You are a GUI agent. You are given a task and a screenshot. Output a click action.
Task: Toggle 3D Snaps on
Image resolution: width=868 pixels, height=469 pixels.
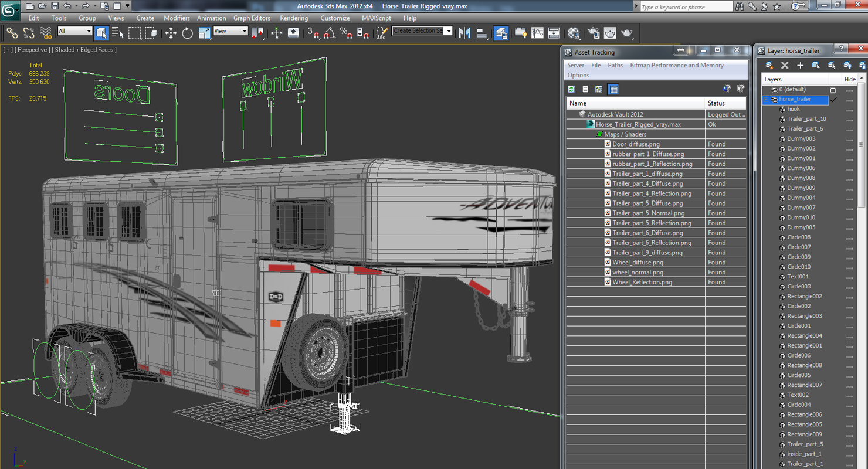coord(313,33)
